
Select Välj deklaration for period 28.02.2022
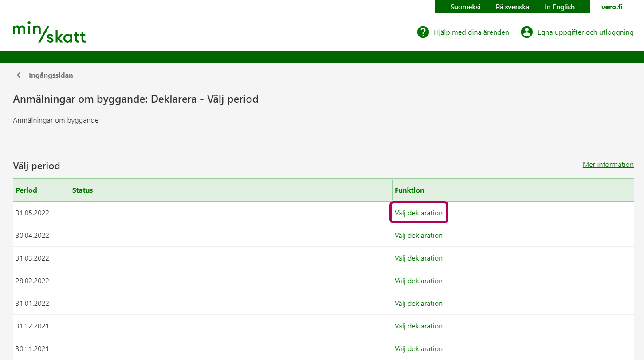[418, 281]
